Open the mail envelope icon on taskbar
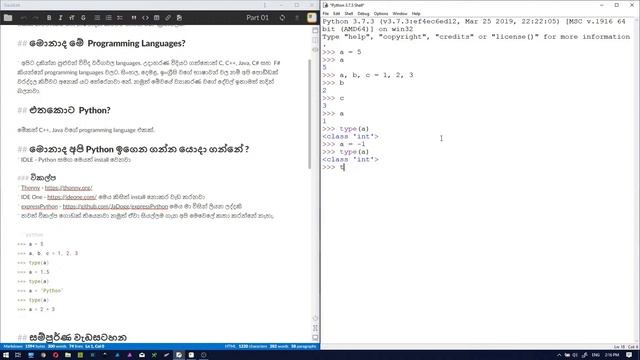 tap(142, 355)
